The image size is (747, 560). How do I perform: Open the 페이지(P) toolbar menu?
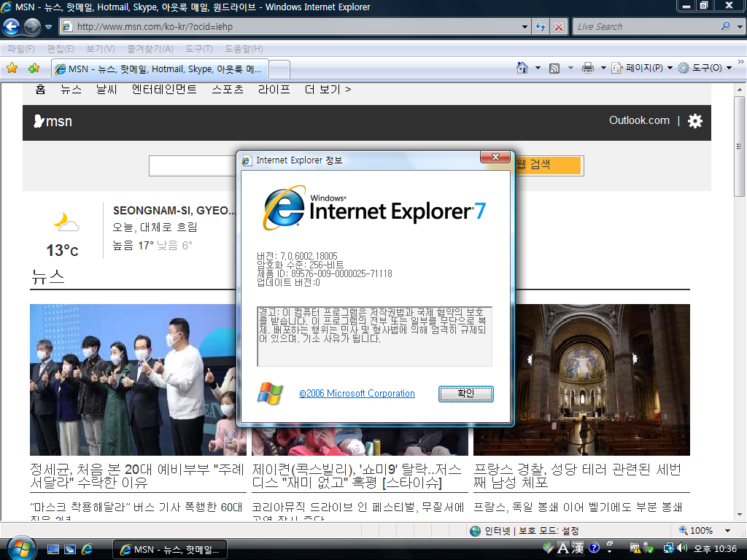642,68
